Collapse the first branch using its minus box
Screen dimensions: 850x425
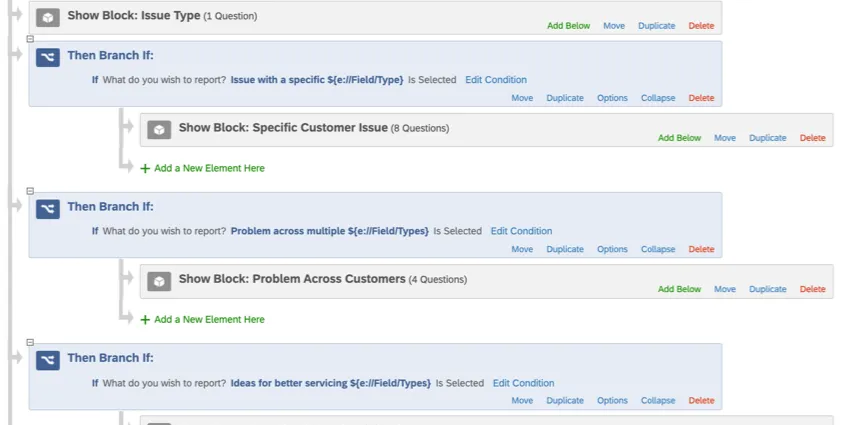click(30, 39)
